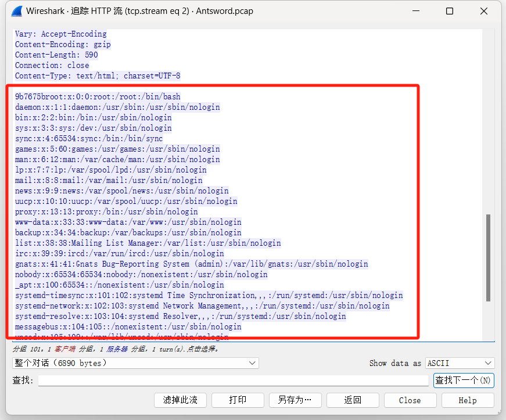Click the 9b7675broot:x:0:0:root line
The image size is (506, 420).
[x=98, y=97]
